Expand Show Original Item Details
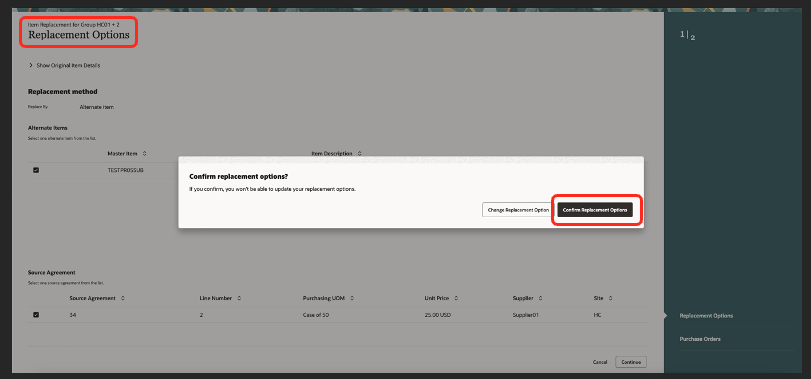 [x=64, y=66]
